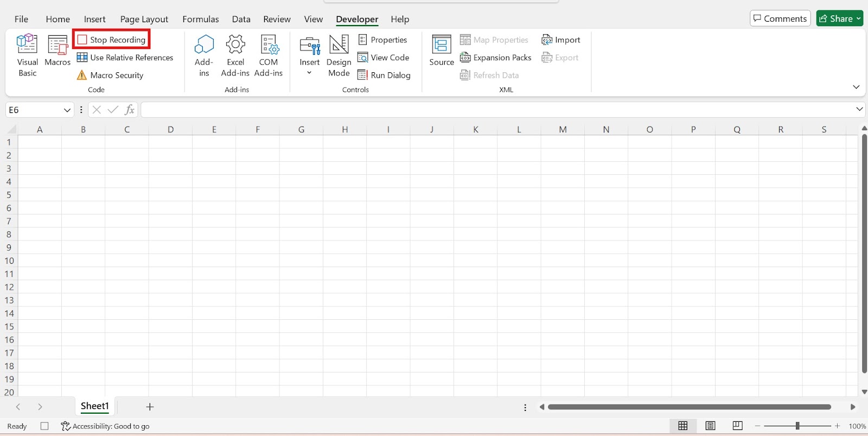868x436 pixels.
Task: Add a new sheet
Action: point(150,407)
